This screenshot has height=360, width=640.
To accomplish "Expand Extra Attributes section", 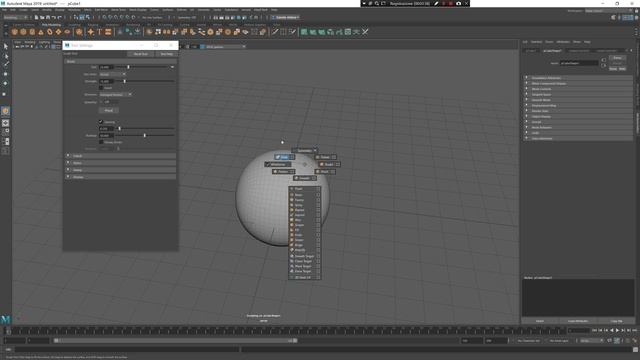I will pyautogui.click(x=578, y=138).
